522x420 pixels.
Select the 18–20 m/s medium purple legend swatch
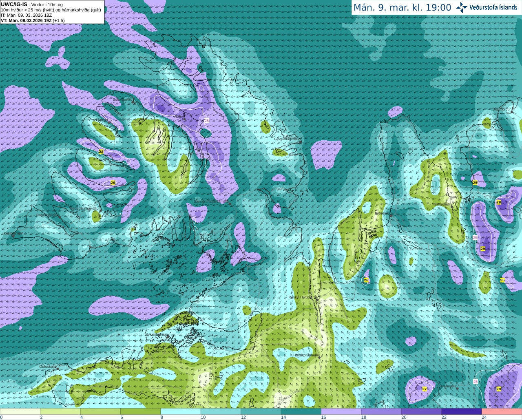381,411
